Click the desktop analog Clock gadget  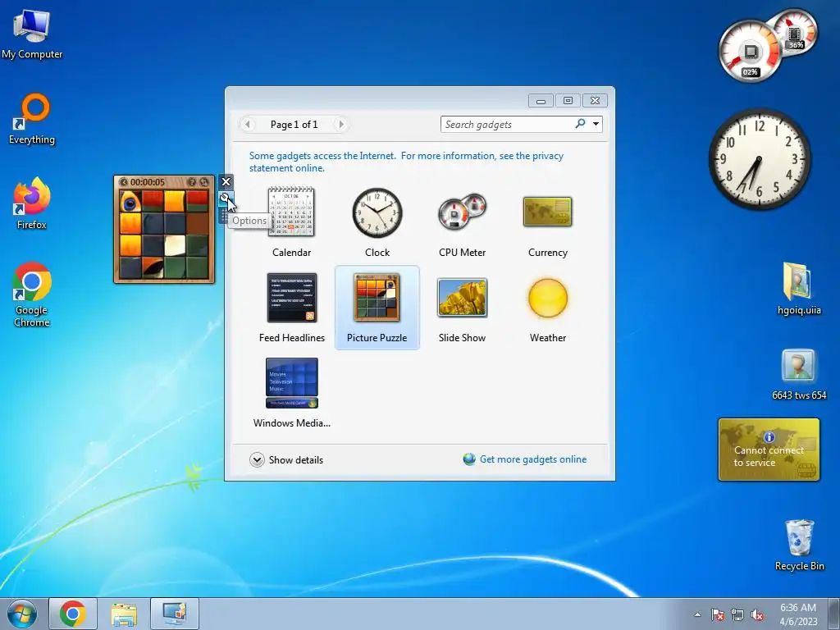point(760,159)
